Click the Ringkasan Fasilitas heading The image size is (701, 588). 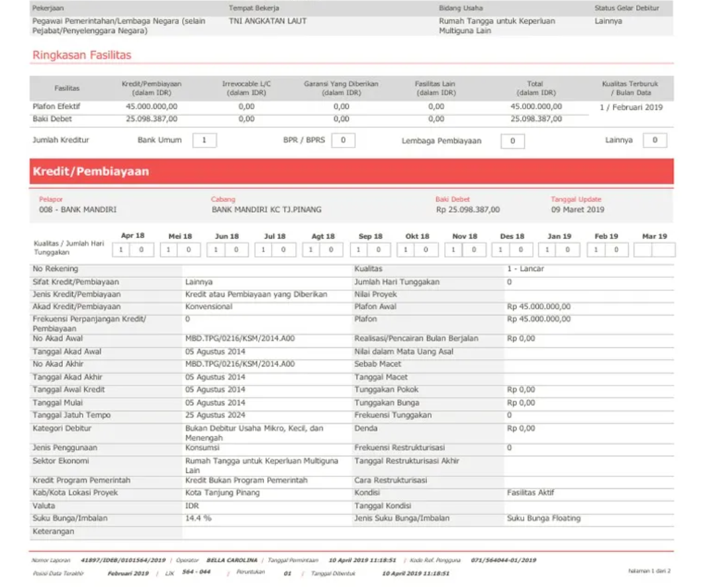tap(81, 56)
